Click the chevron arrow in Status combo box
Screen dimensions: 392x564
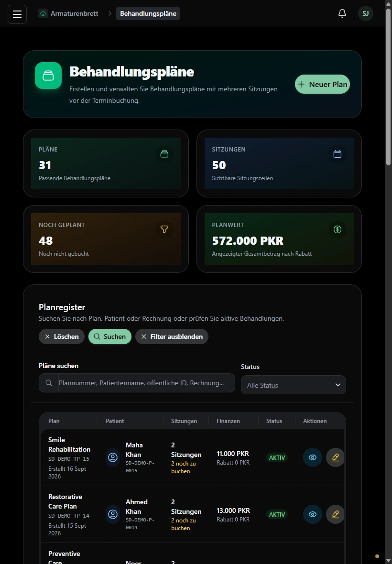click(338, 385)
